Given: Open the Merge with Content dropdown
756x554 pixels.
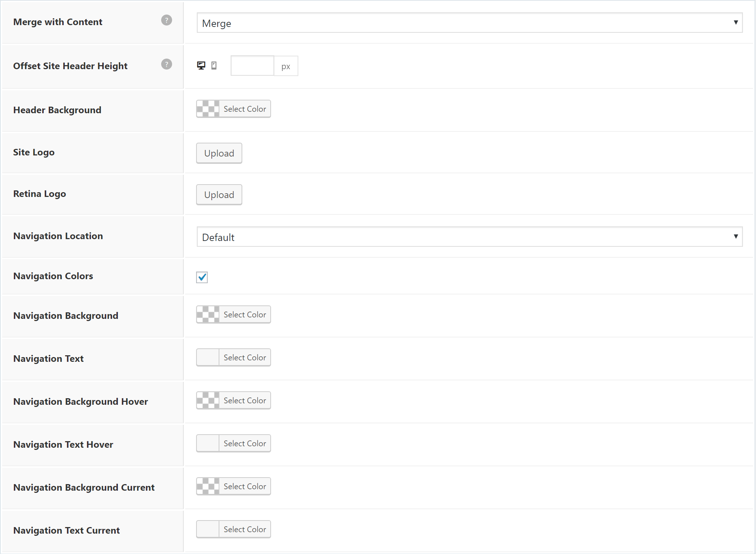Looking at the screenshot, I should click(470, 23).
